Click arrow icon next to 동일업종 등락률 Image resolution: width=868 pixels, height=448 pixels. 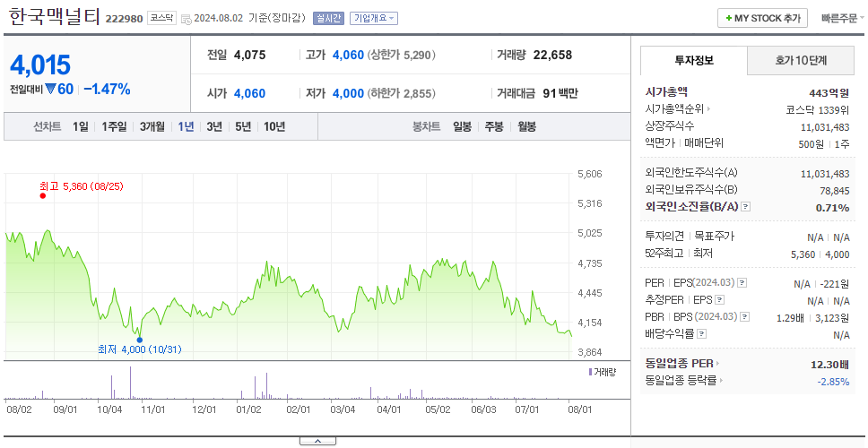[x=721, y=381]
